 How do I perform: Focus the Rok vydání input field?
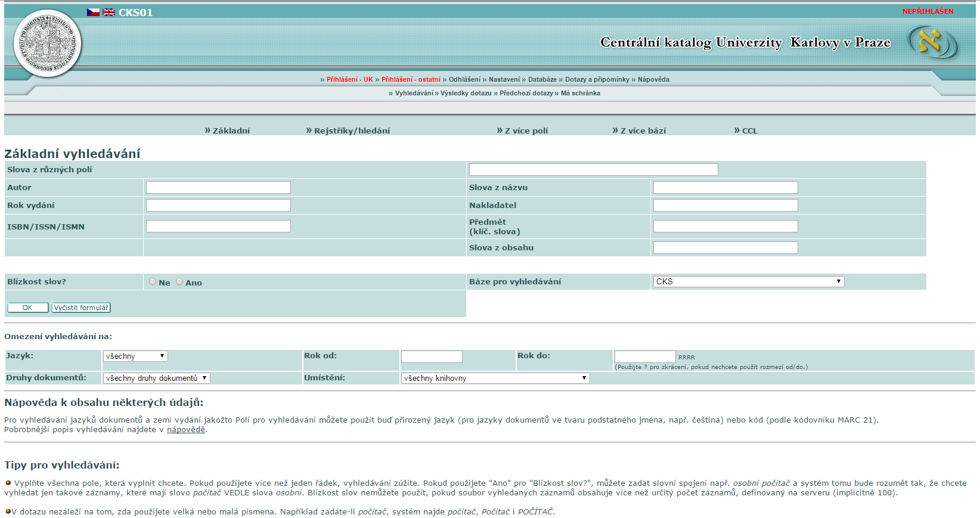[218, 205]
